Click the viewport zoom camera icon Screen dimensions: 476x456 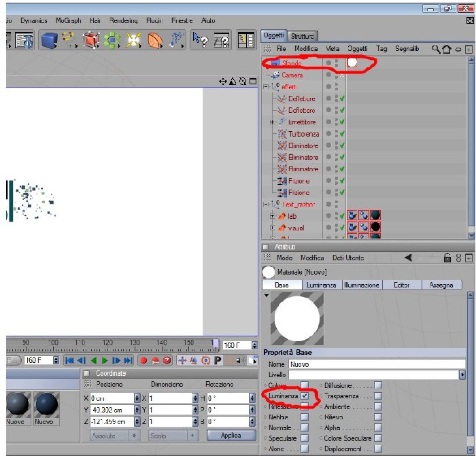(233, 82)
